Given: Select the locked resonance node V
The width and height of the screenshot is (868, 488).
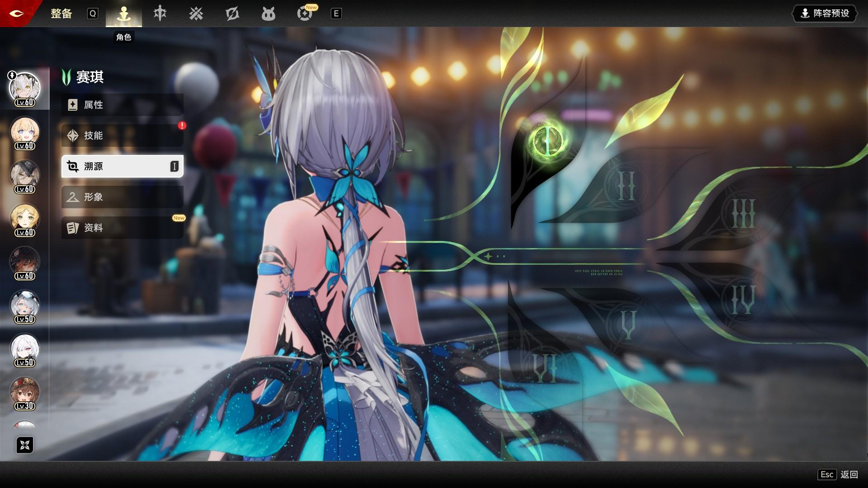Looking at the screenshot, I should (627, 324).
